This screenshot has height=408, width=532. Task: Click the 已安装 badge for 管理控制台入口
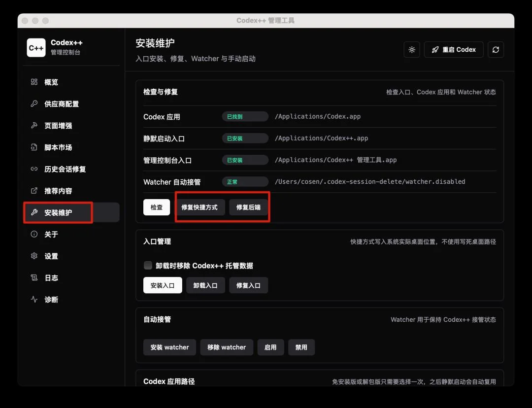[x=245, y=160]
